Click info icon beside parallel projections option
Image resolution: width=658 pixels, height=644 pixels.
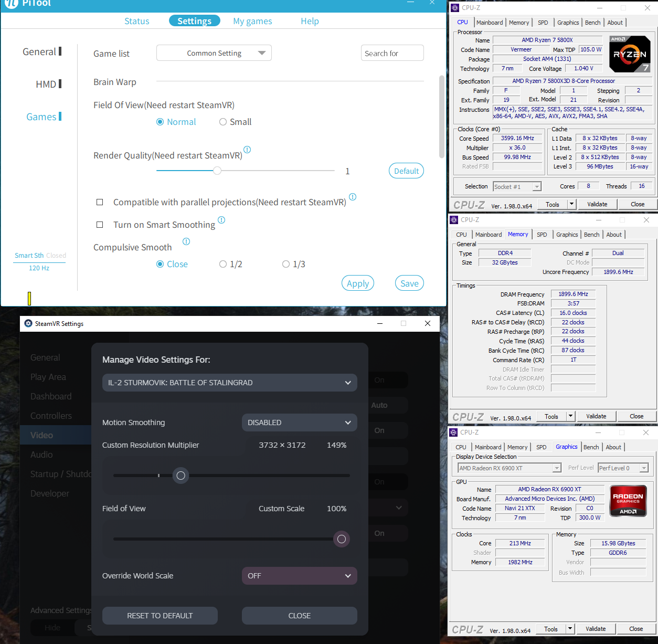[353, 197]
